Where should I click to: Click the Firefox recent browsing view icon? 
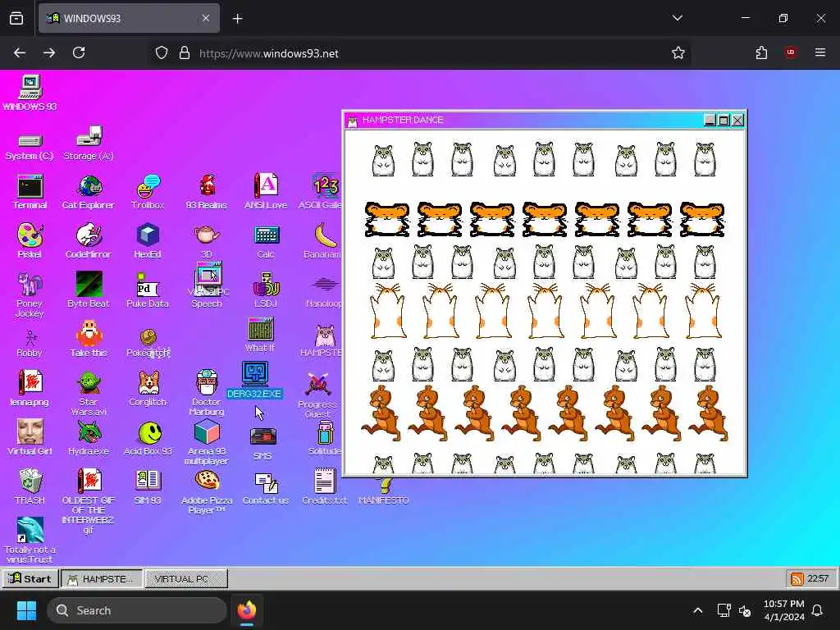[x=16, y=19]
